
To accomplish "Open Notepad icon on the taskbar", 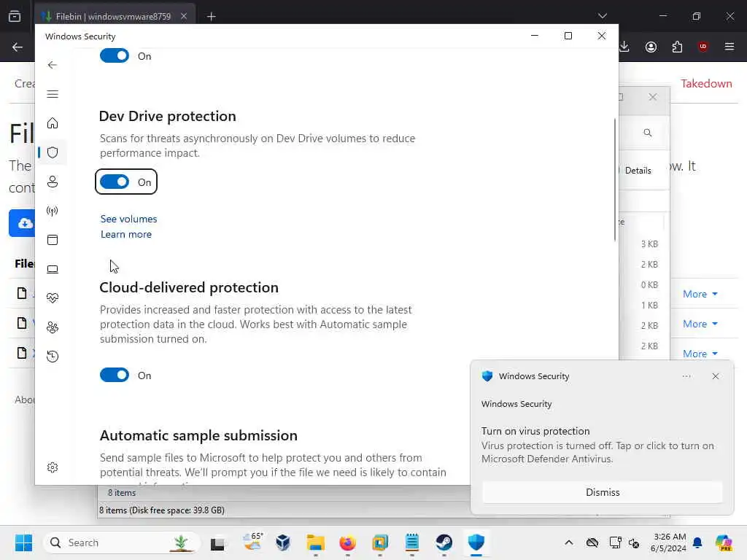I will (x=411, y=542).
